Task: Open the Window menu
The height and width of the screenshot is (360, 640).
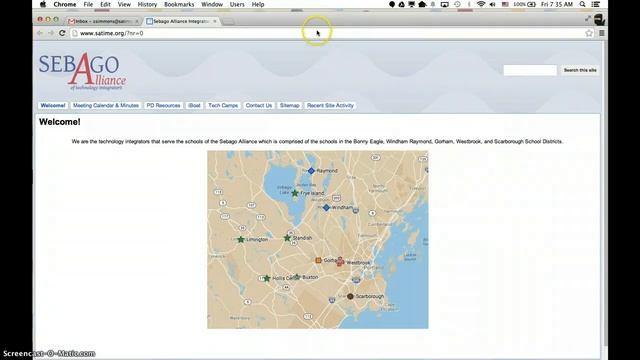Action: click(x=212, y=4)
